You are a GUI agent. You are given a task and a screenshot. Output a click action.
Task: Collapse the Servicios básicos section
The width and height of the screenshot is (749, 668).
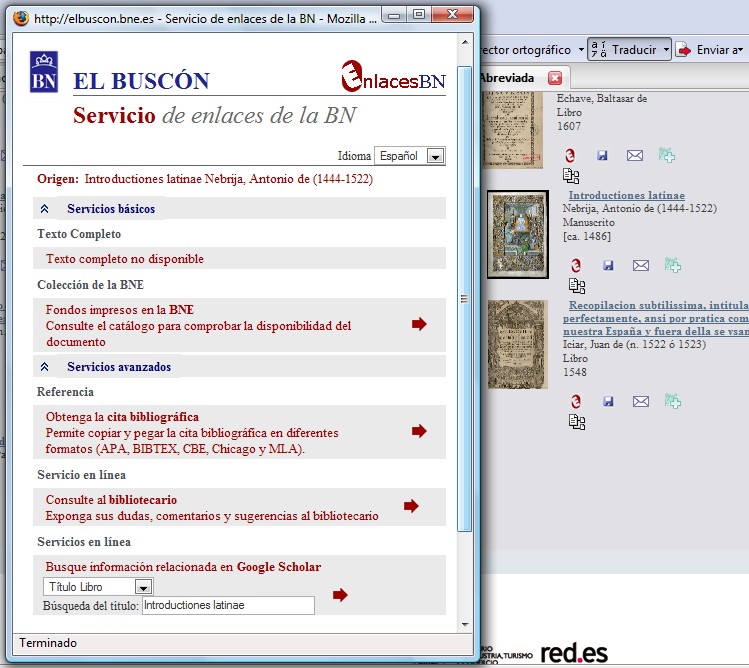(44, 209)
